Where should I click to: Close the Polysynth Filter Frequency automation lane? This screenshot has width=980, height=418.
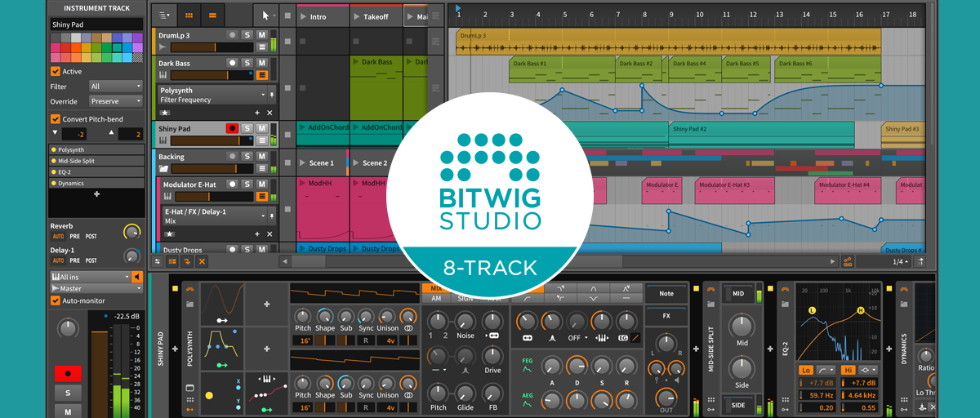coord(270,113)
